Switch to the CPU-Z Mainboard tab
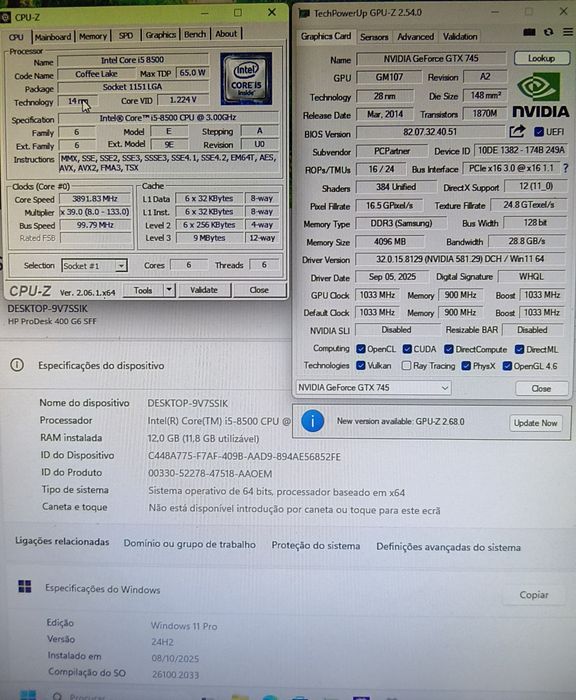The image size is (576, 700). 53,37
